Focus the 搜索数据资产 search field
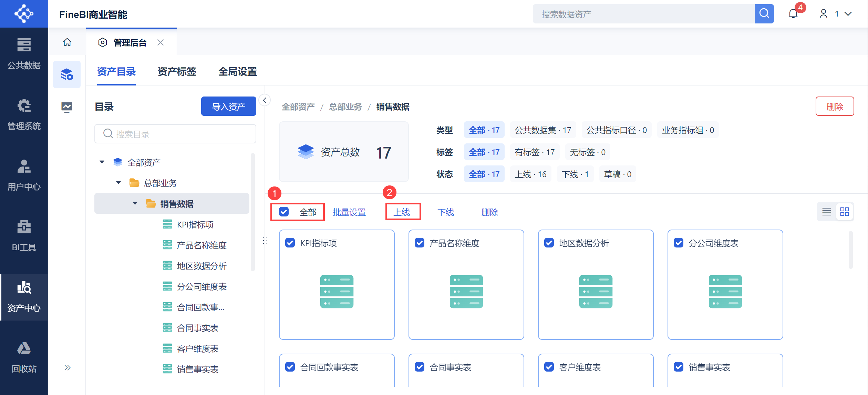The image size is (868, 395). tap(644, 14)
